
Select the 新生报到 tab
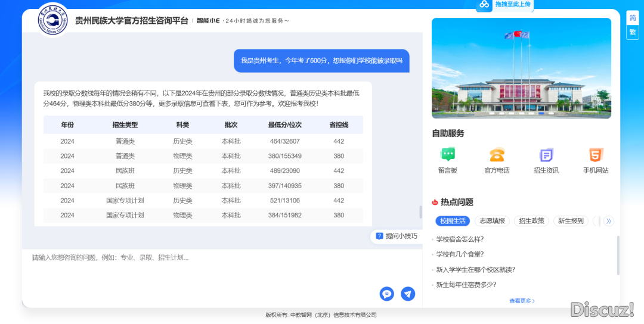(571, 221)
